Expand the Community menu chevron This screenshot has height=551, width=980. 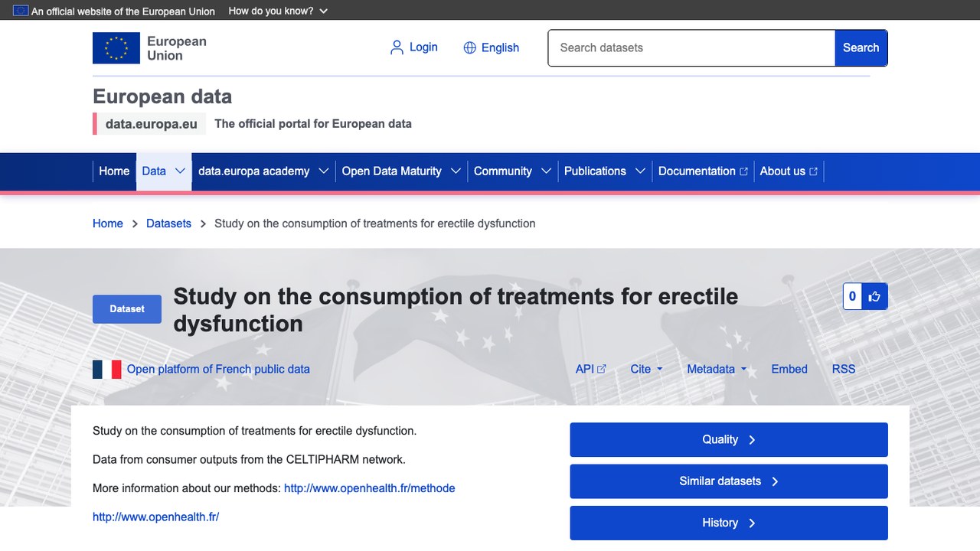point(546,171)
